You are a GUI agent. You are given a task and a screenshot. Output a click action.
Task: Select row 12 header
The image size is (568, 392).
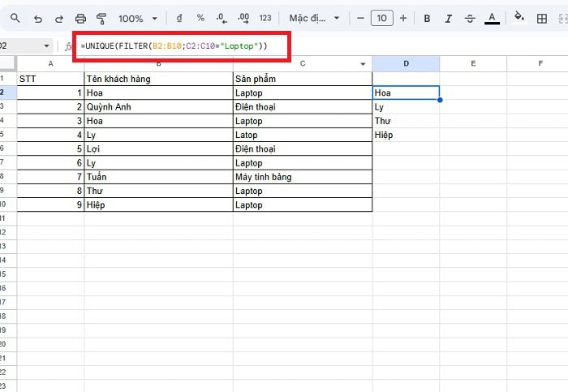point(8,232)
